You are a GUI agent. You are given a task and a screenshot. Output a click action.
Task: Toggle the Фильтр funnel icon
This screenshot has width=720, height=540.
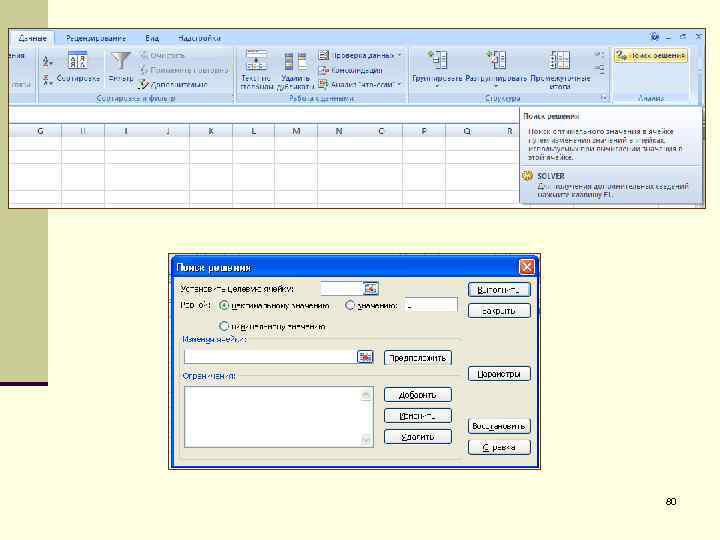click(x=121, y=67)
